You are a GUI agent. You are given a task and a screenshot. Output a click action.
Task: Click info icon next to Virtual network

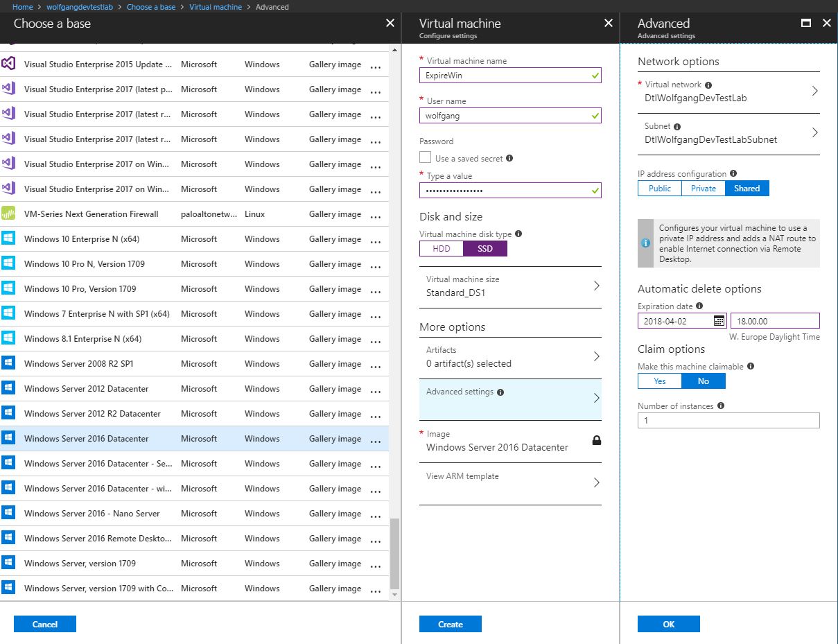(708, 85)
